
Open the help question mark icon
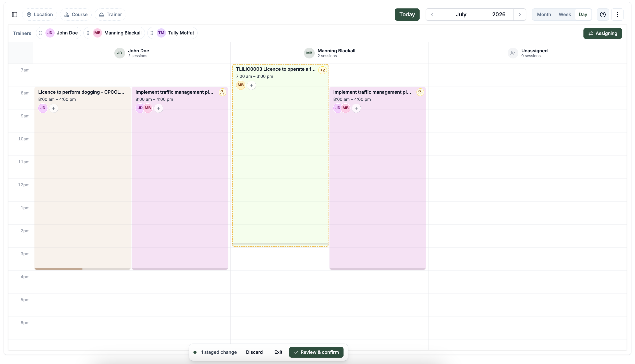click(x=603, y=15)
